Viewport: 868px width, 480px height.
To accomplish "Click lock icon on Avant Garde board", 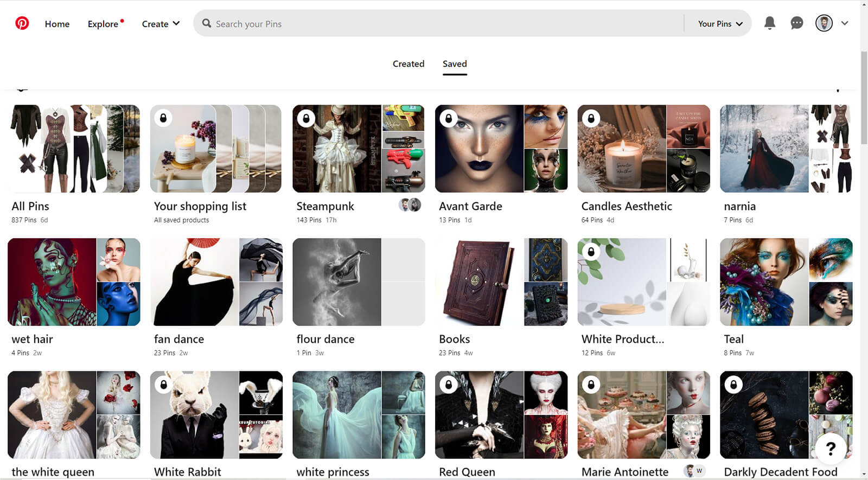I will click(x=449, y=118).
